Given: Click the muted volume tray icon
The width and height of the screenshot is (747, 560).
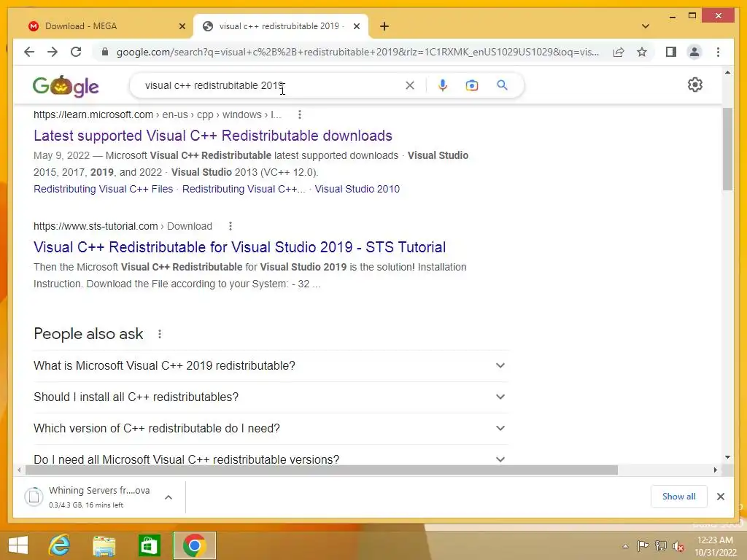Looking at the screenshot, I should coord(678,545).
